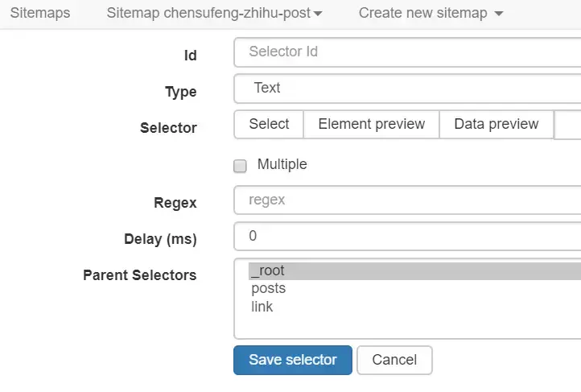Click the Selector Id input field

pos(406,52)
